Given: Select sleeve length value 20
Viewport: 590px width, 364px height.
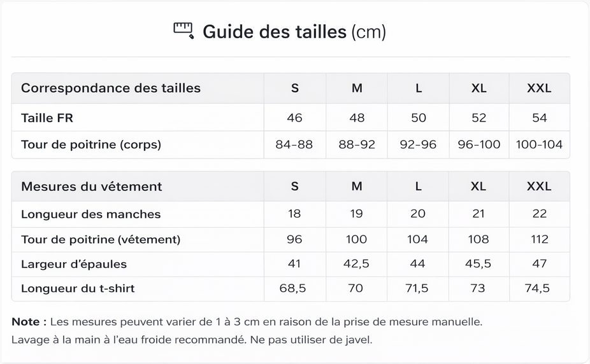Looking at the screenshot, I should tap(418, 214).
